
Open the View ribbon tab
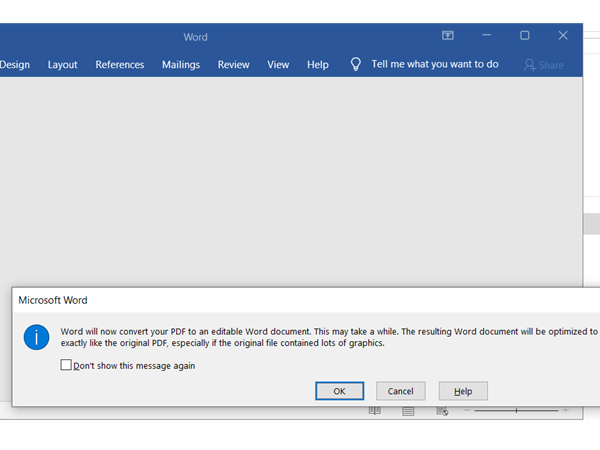click(278, 65)
